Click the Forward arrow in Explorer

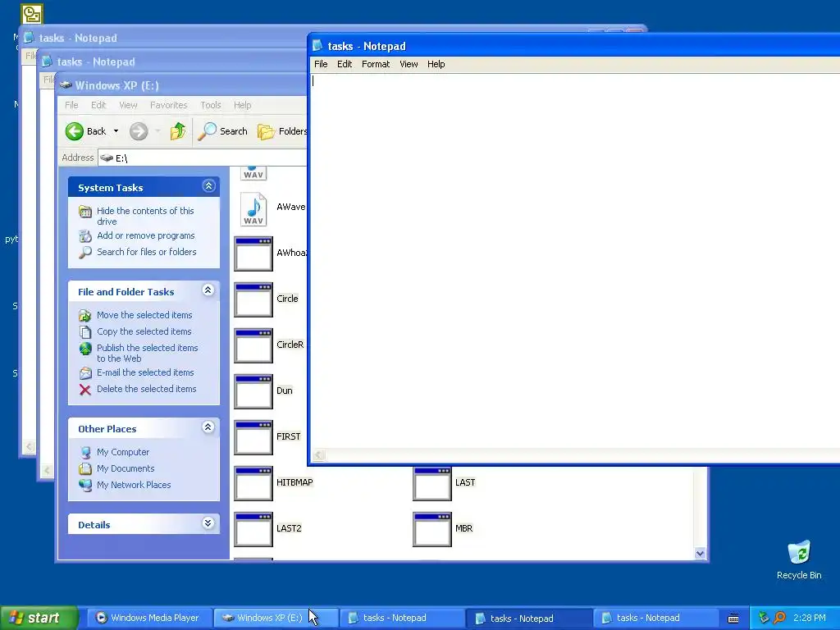(x=139, y=131)
